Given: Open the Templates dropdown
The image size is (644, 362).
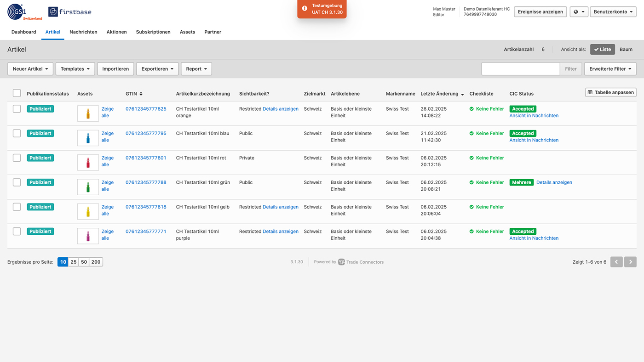Looking at the screenshot, I should tap(75, 69).
